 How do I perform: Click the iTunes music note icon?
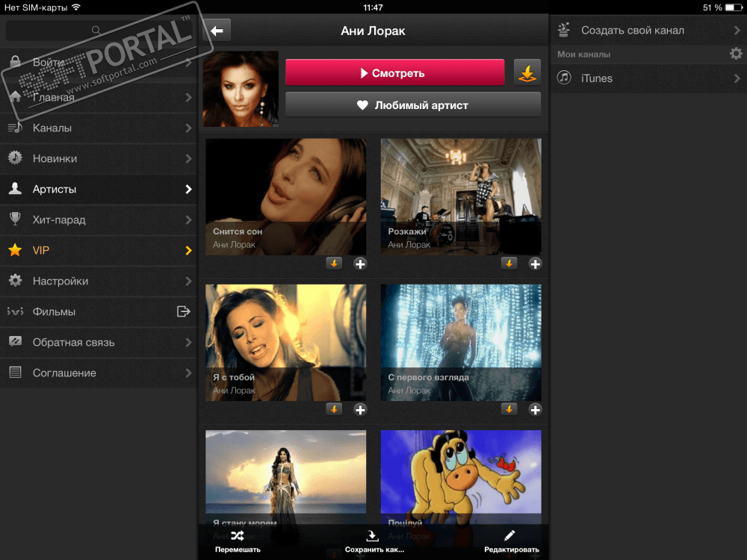pos(565,78)
